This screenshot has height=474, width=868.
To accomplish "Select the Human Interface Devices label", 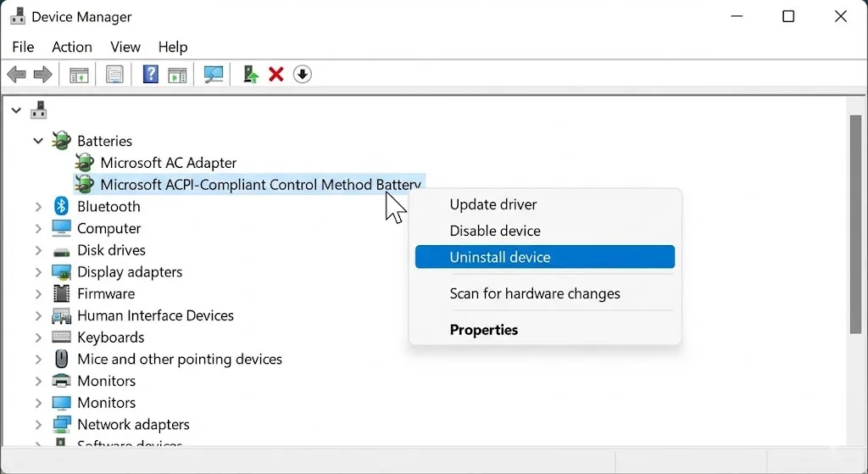I will 156,315.
